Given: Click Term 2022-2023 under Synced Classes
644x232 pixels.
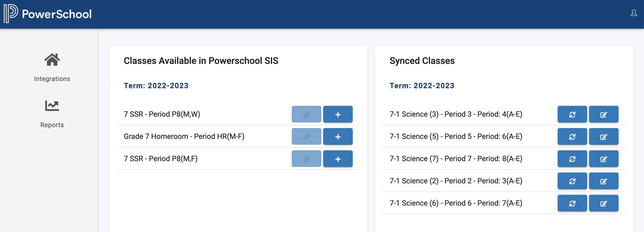Looking at the screenshot, I should point(422,85).
